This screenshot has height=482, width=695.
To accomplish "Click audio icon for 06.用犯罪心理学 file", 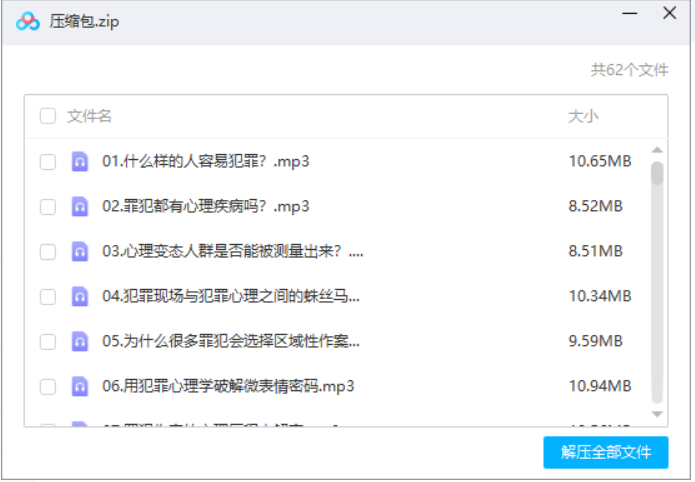I will pyautogui.click(x=80, y=386).
